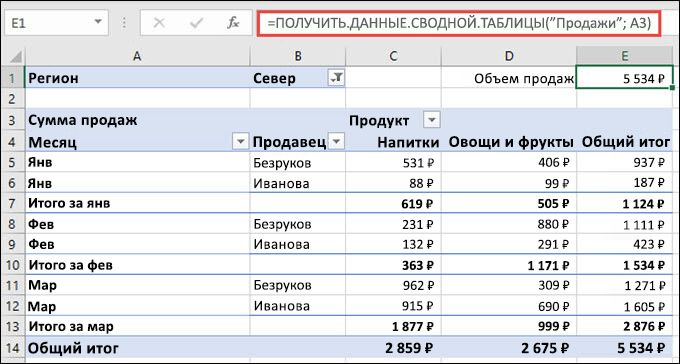
Task: Select the 880 ₽ cell
Action: click(509, 224)
